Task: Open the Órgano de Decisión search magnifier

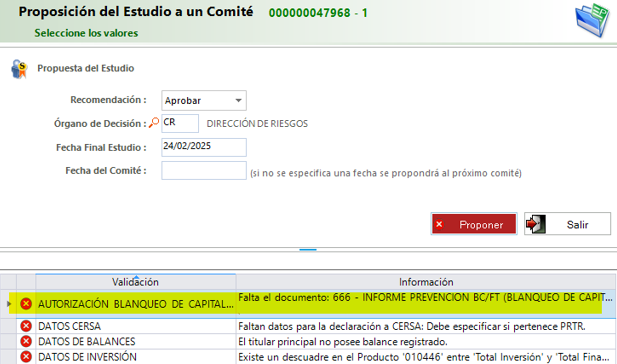Action: pyautogui.click(x=154, y=122)
